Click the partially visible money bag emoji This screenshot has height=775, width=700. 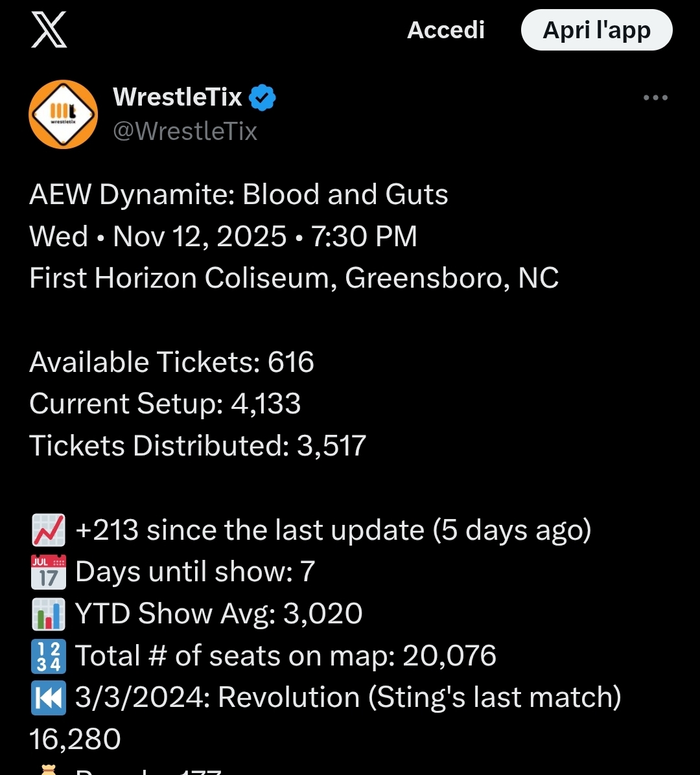coord(49,770)
